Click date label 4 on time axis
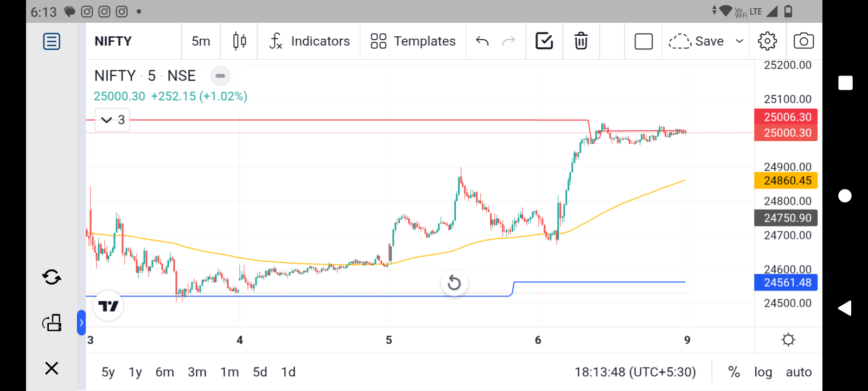This screenshot has width=868, height=391. (240, 340)
